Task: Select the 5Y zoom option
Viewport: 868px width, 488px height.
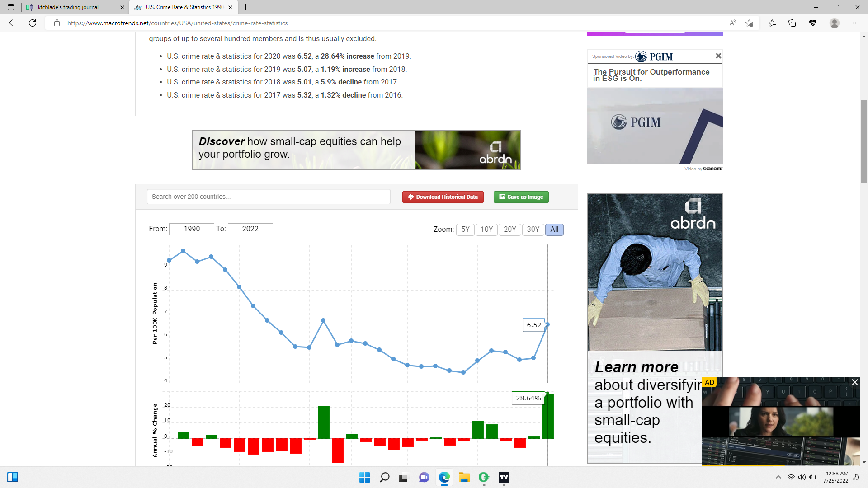Action: coord(465,230)
